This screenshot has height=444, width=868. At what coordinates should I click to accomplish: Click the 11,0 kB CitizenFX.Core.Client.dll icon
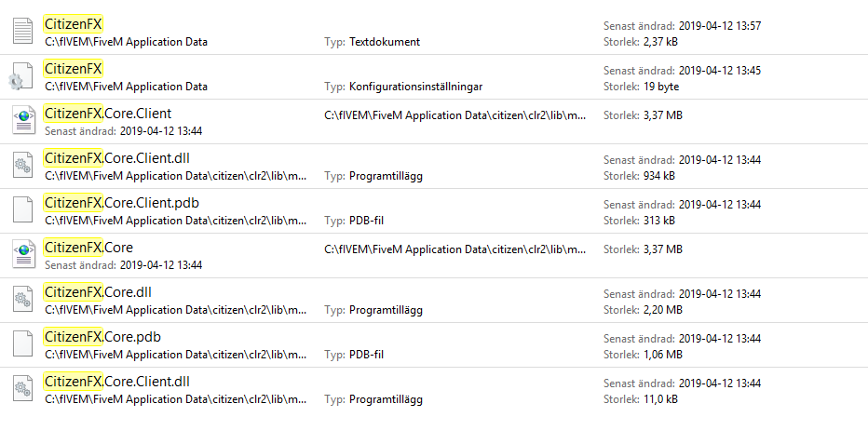point(22,389)
